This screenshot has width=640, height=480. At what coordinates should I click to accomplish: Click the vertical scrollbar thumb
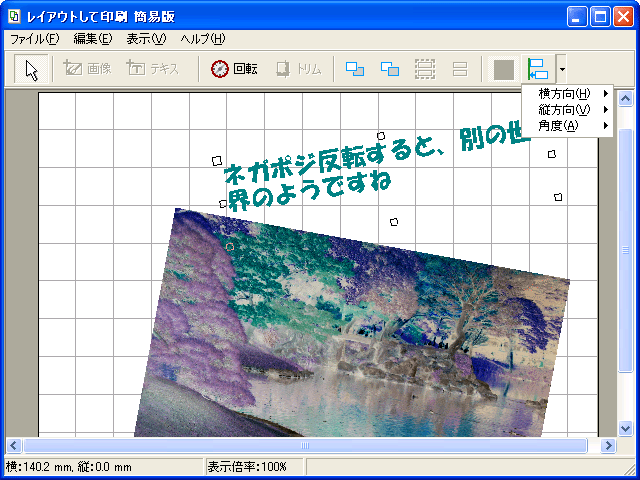click(x=626, y=250)
